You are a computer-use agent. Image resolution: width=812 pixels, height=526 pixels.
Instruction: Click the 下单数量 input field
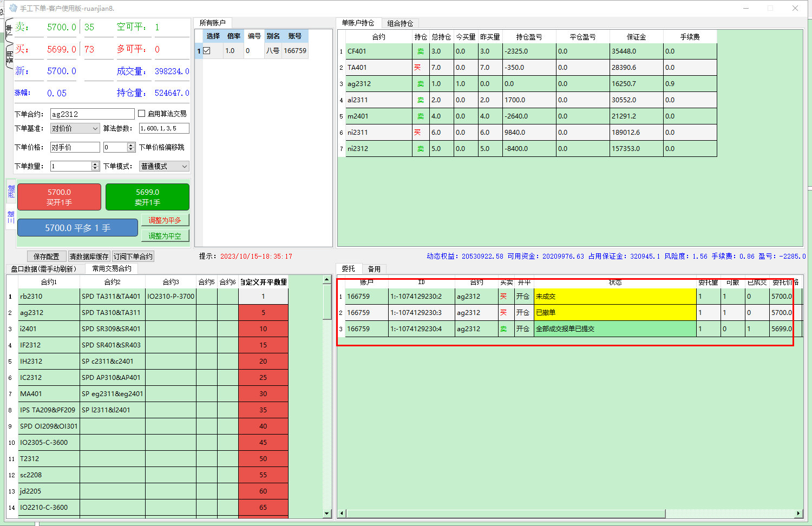71,166
